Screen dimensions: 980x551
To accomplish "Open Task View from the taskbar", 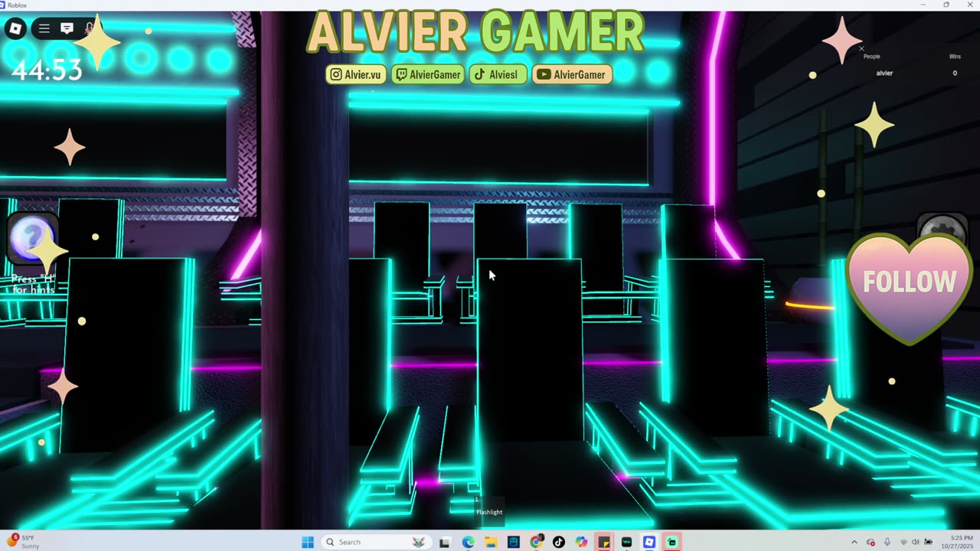I will pos(444,542).
